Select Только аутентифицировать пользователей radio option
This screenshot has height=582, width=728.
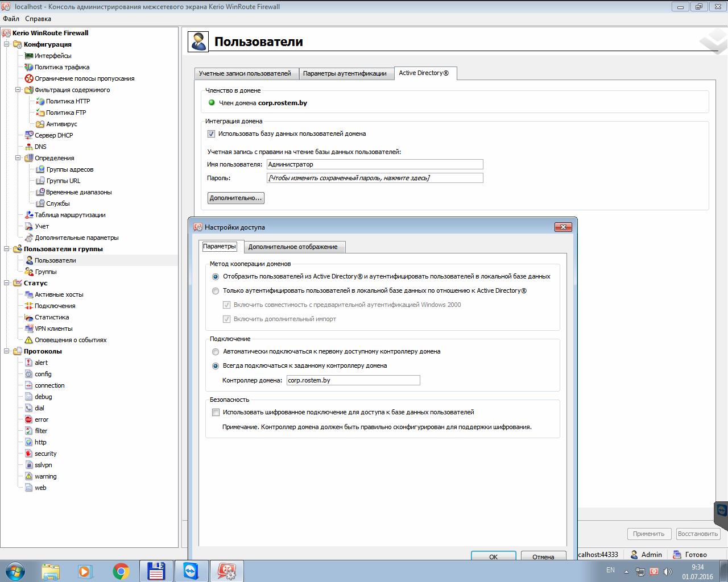click(216, 291)
